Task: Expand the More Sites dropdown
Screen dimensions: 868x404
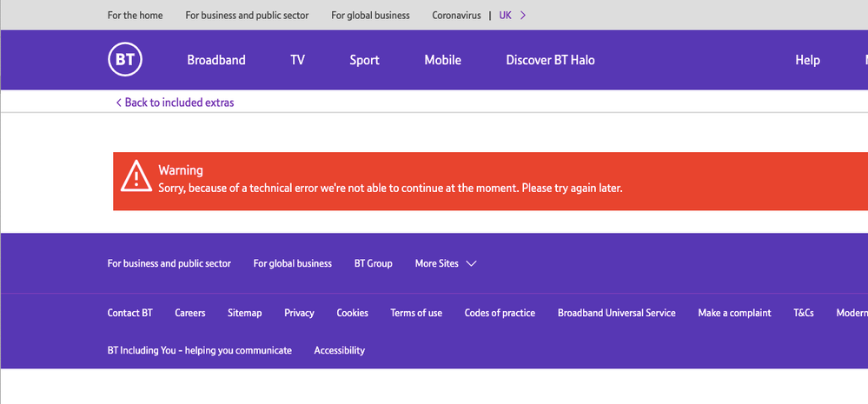Action: [446, 263]
